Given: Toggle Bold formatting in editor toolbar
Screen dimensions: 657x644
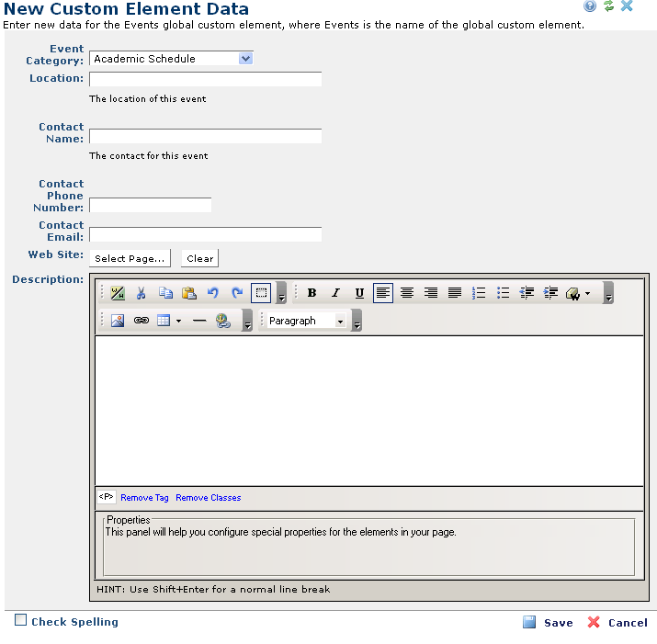Looking at the screenshot, I should click(x=312, y=293).
